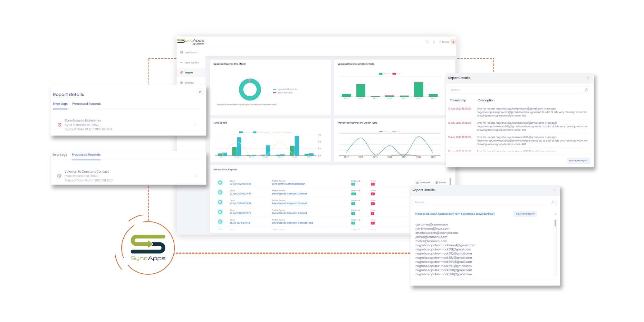Toggle Total Processed legend in Sync Speed chart
Viewport: 644px width, 322px height.
click(x=261, y=132)
